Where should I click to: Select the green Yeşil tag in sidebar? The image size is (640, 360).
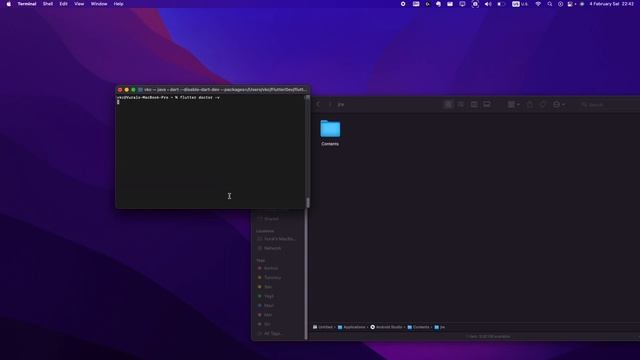[266, 296]
